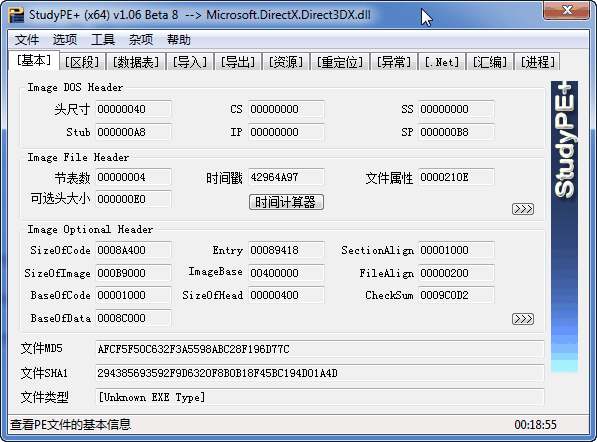Click the IP value field

coord(286,132)
